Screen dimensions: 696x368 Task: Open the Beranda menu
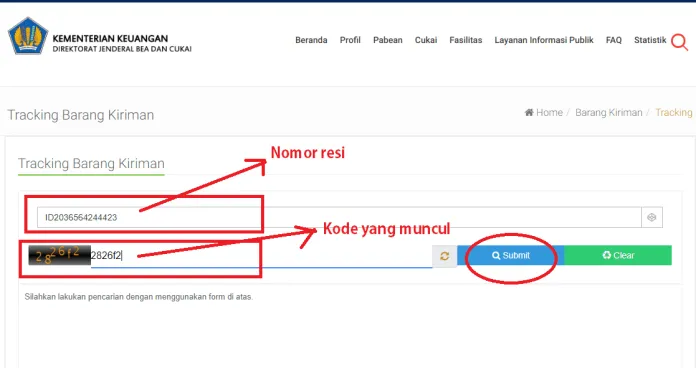(x=311, y=40)
